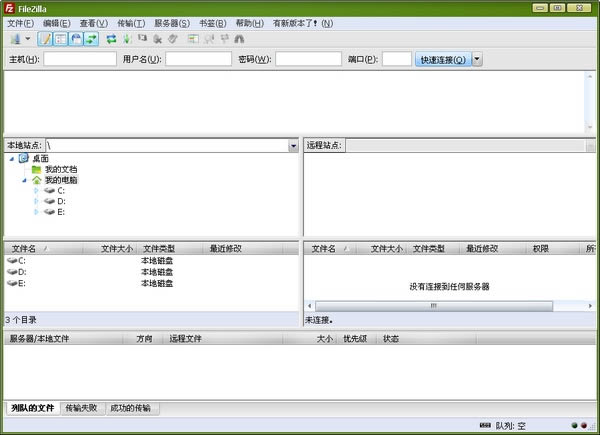Open the 服务器(S) menu
The width and height of the screenshot is (600, 435).
pos(172,23)
